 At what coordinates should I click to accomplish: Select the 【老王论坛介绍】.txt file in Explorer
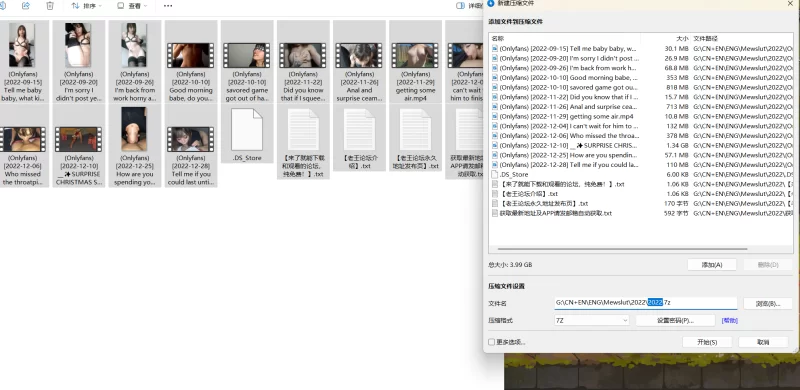(359, 138)
